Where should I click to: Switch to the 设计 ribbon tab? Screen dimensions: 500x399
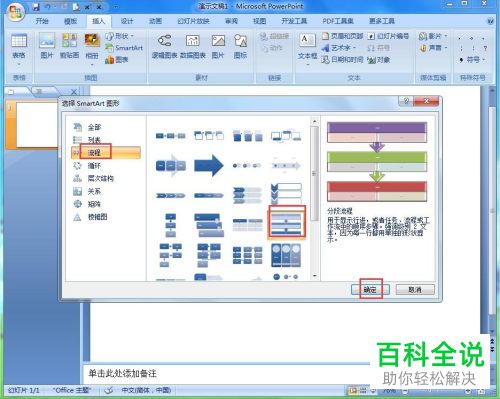point(127,21)
